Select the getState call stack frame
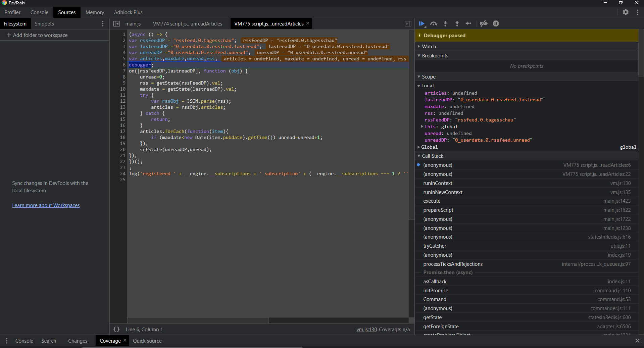This screenshot has width=644, height=348. point(527,317)
